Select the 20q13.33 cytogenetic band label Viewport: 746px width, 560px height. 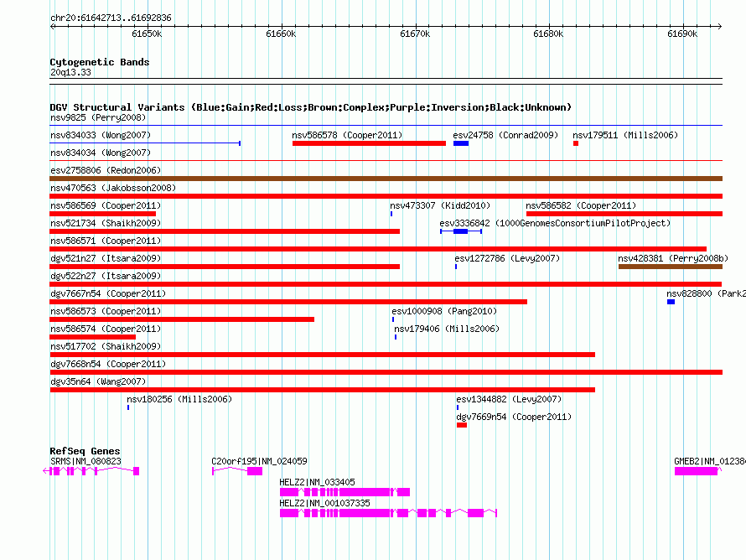pyautogui.click(x=70, y=73)
